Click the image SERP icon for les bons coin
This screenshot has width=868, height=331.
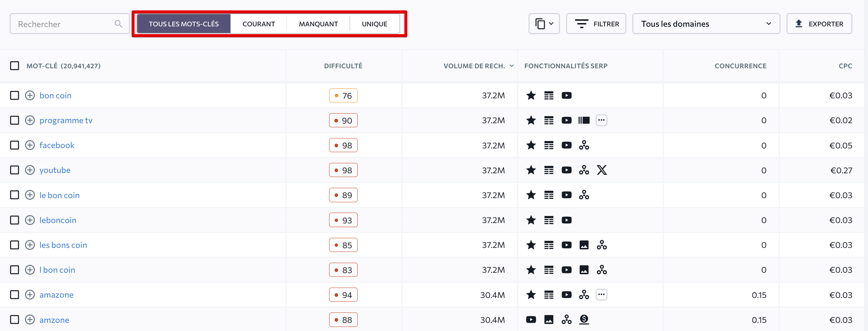coord(584,245)
